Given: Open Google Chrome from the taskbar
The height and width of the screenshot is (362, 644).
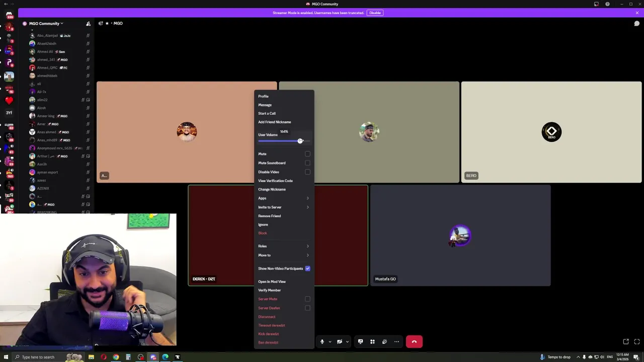Looking at the screenshot, I should tap(116, 357).
